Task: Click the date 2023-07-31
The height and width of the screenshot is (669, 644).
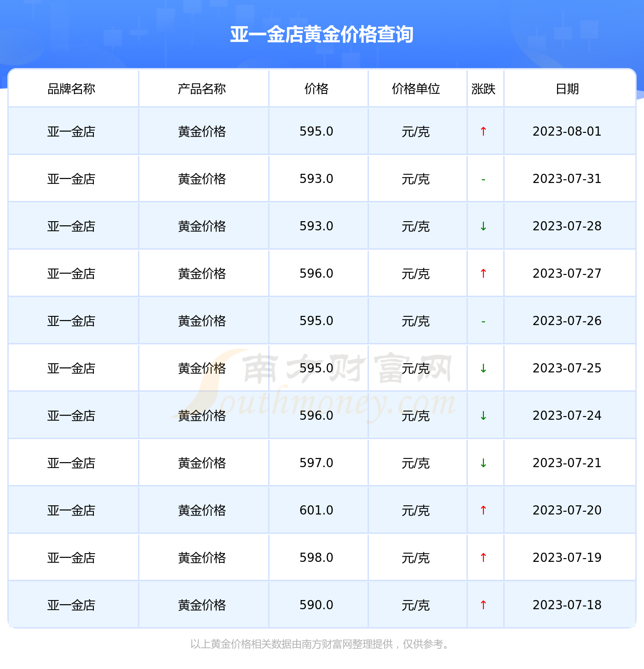Action: pyautogui.click(x=567, y=179)
